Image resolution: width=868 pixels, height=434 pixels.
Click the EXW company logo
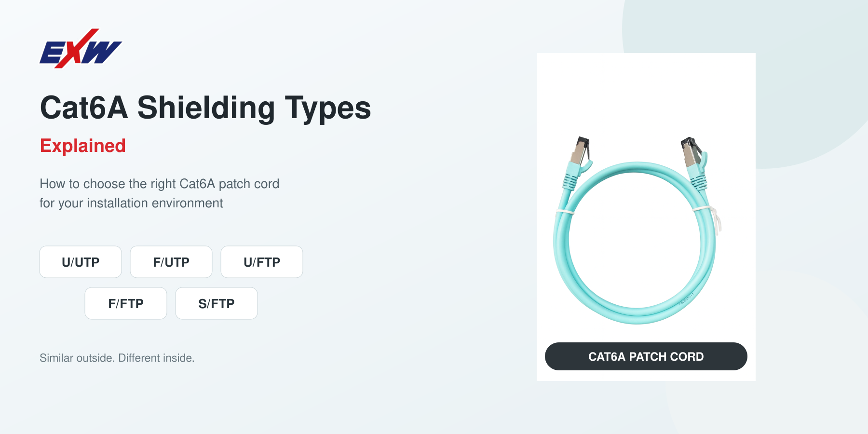[81, 48]
